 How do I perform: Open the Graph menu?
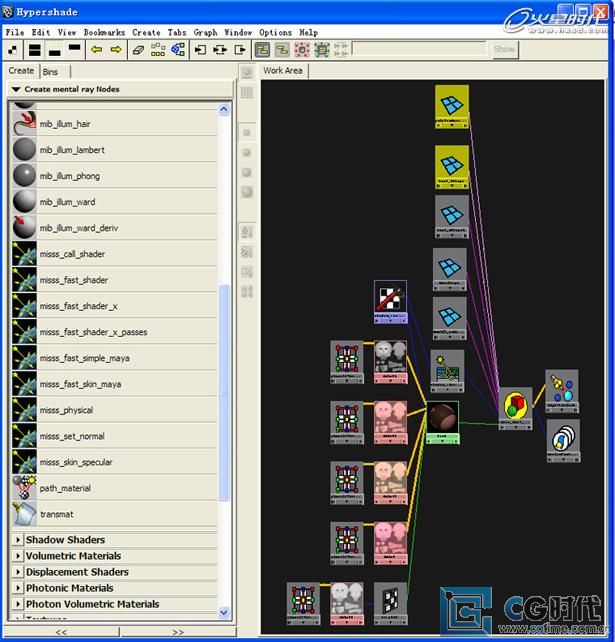206,32
